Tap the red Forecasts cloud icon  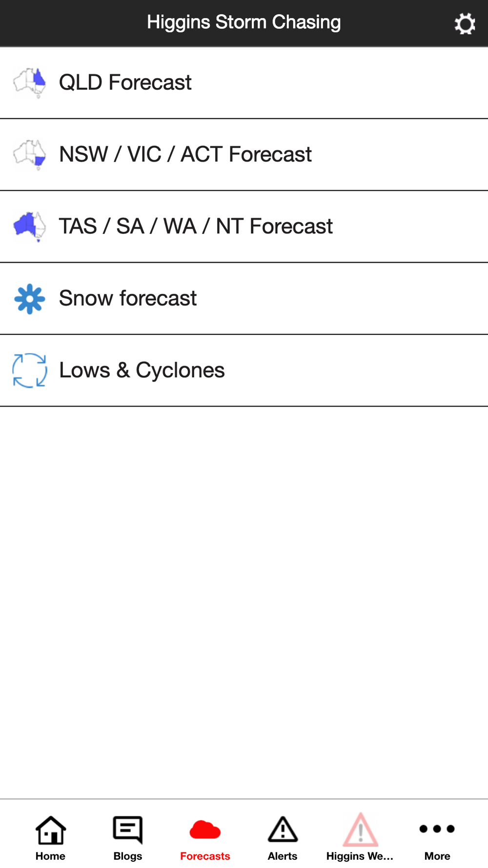205,830
